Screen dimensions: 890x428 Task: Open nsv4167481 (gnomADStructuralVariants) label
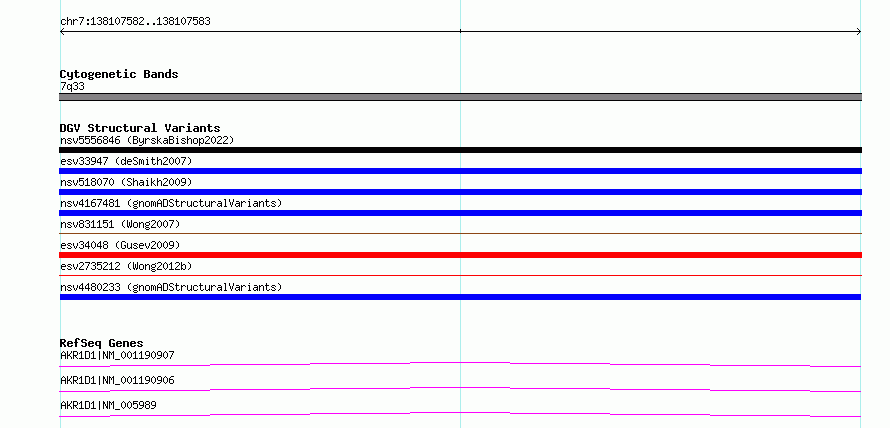pyautogui.click(x=171, y=203)
